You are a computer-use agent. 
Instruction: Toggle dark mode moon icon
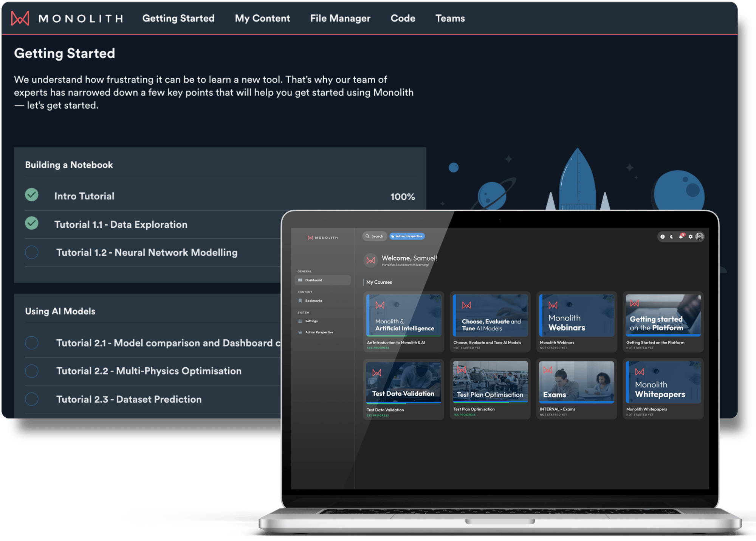tap(672, 236)
